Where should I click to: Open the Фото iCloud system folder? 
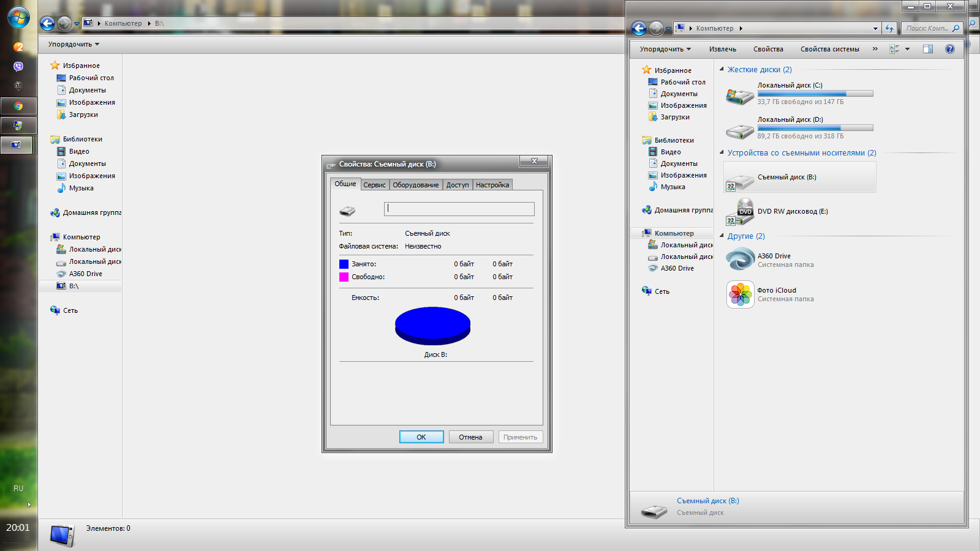tap(776, 291)
